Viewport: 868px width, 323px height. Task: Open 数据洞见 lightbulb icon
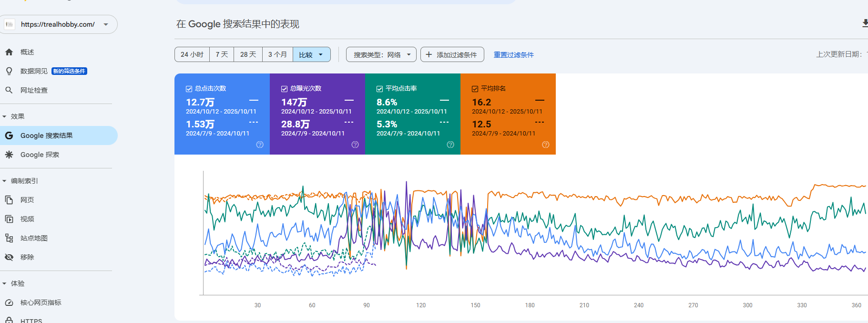9,71
